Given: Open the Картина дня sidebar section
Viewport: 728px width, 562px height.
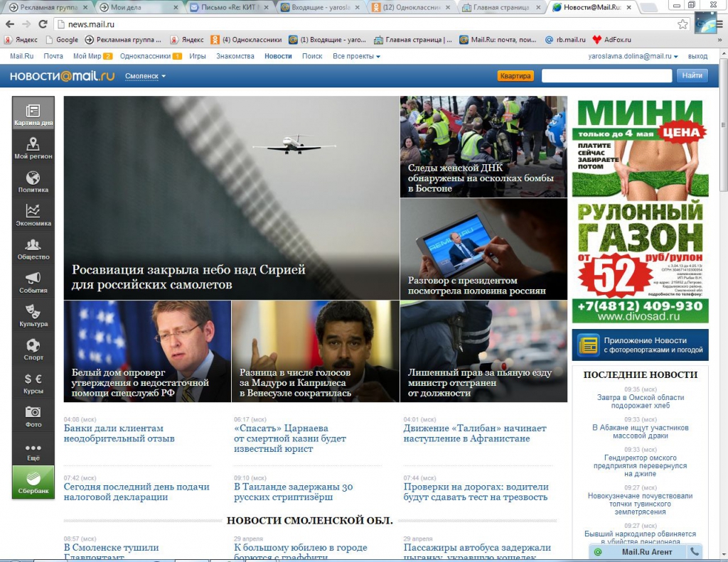Looking at the screenshot, I should 33,113.
